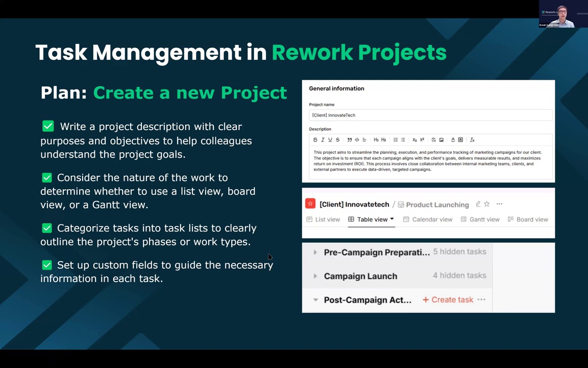
Task: Collapse the Post-Campaign Activities task list
Action: tap(315, 300)
